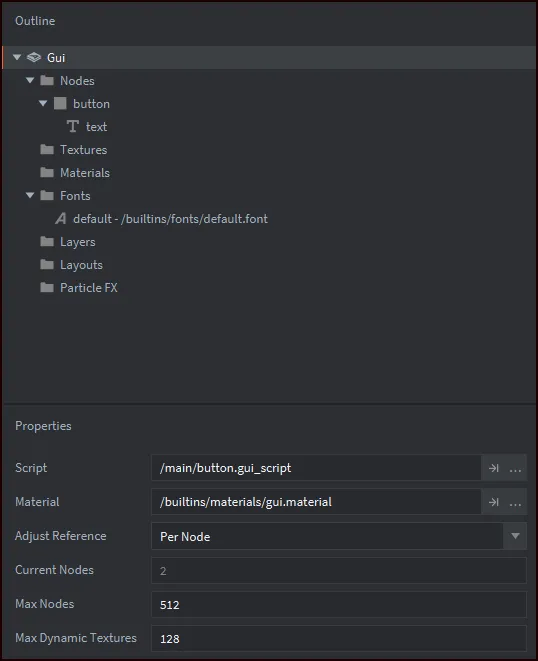Browse for Script with ellipsis button
This screenshot has width=538, height=661.
click(x=515, y=469)
